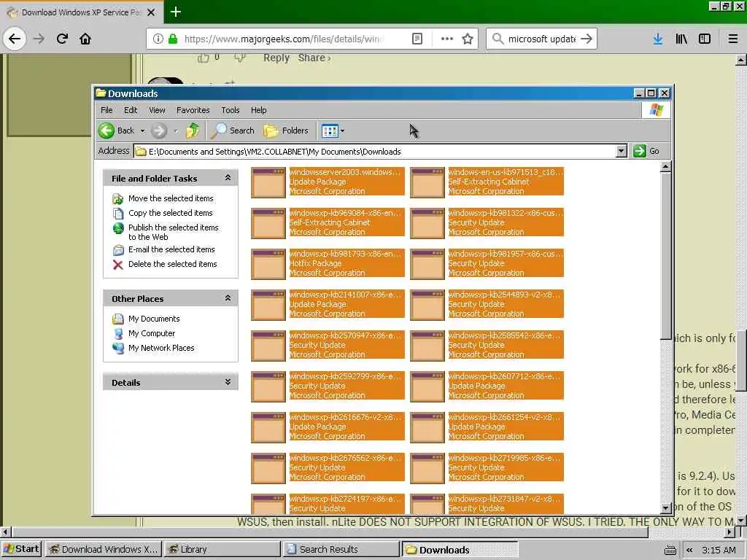
Task: Open the Views button in Explorer toolbar
Action: (x=330, y=131)
